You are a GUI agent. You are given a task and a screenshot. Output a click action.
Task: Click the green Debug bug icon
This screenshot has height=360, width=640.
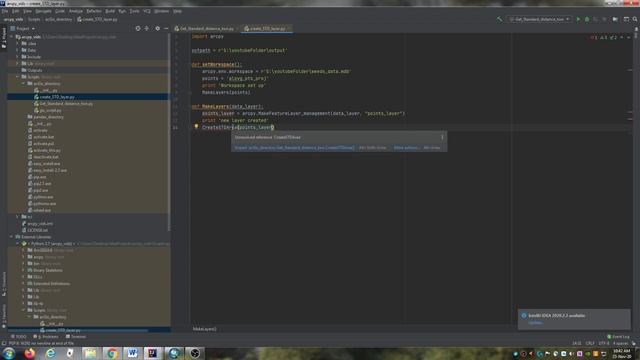coord(587,19)
